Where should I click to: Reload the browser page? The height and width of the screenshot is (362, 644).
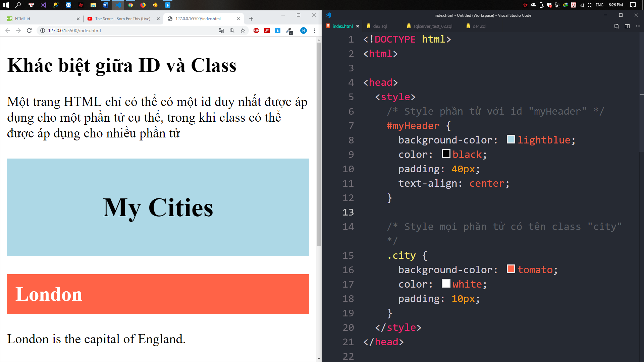(x=29, y=31)
